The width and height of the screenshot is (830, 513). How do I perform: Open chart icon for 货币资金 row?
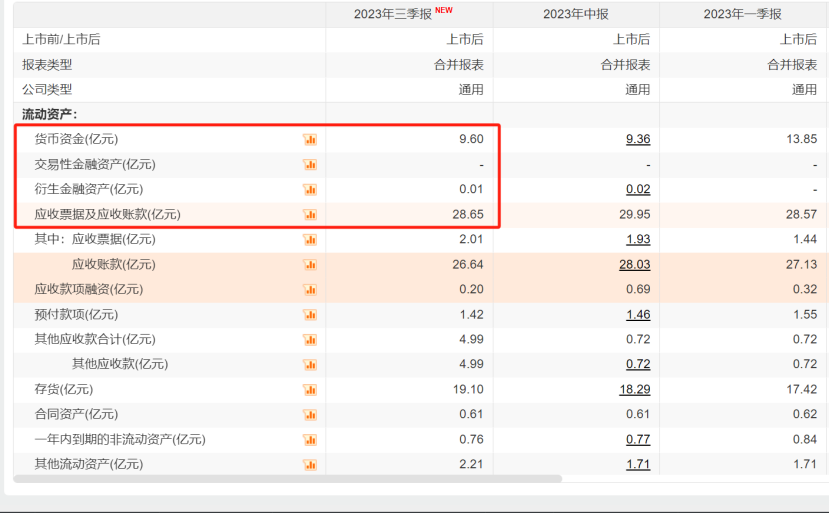pyautogui.click(x=310, y=139)
